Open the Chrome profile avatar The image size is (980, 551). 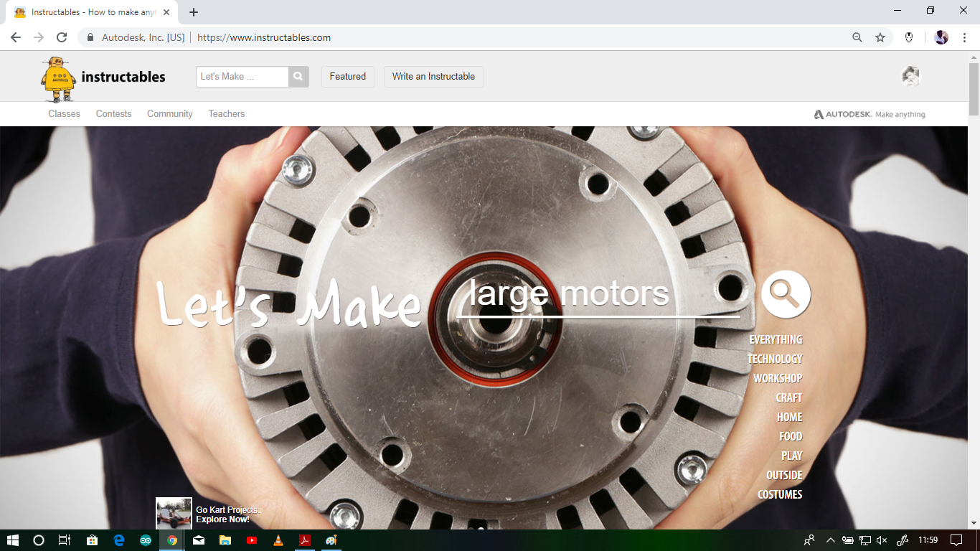[942, 37]
